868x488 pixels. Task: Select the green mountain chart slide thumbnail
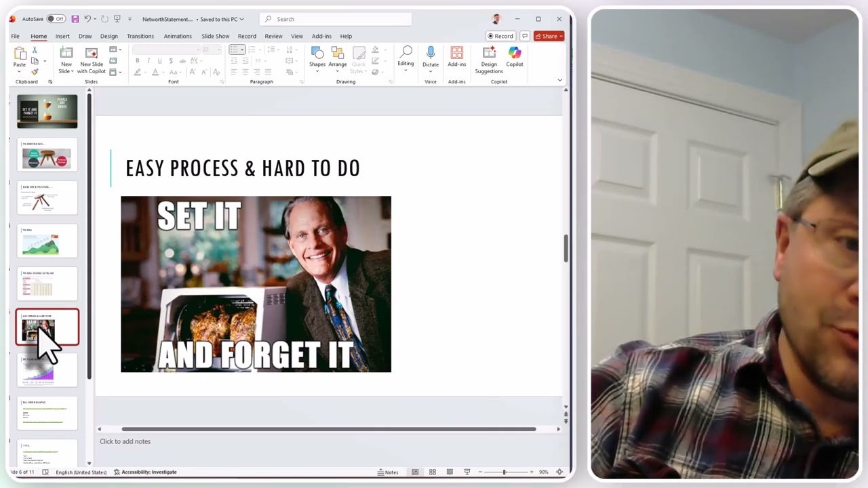(47, 241)
